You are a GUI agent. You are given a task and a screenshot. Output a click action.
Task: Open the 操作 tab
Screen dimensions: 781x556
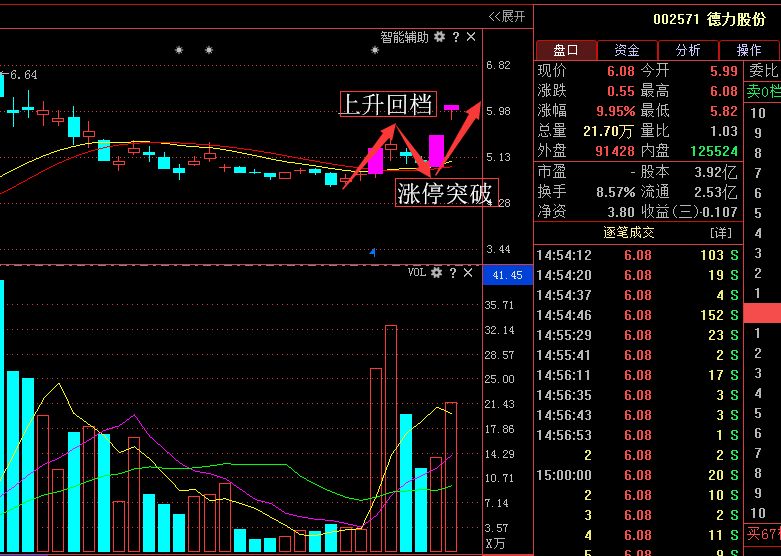(x=749, y=50)
